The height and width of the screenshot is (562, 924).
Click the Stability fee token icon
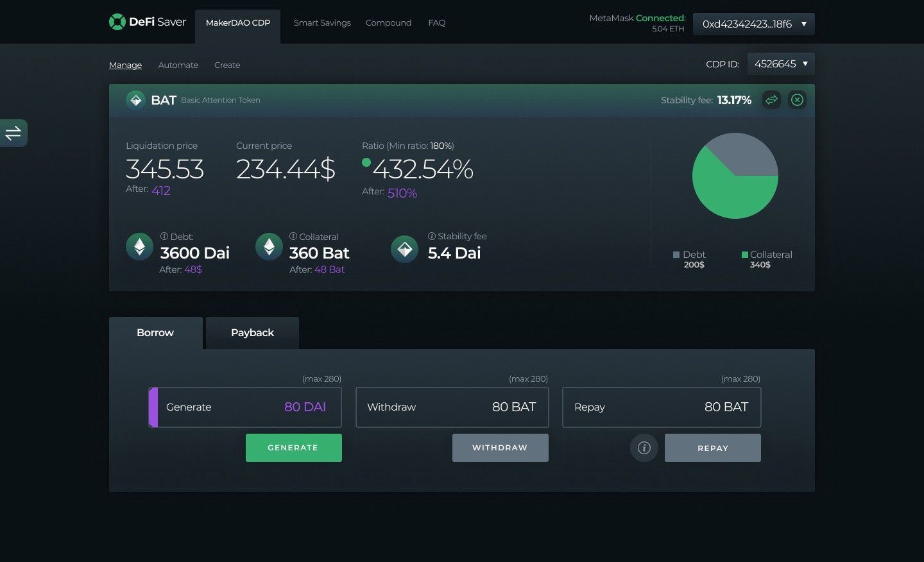[x=404, y=249]
